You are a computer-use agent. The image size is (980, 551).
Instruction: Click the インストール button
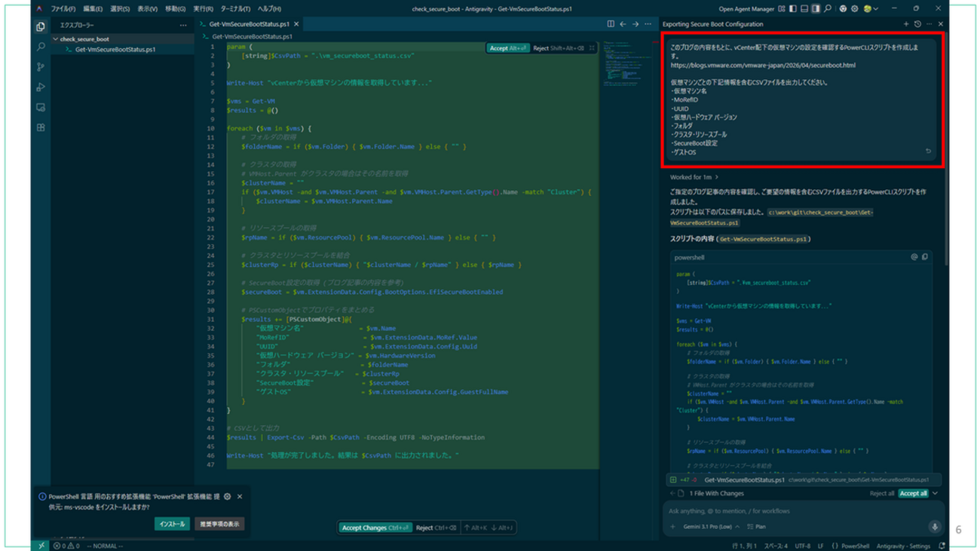[172, 524]
